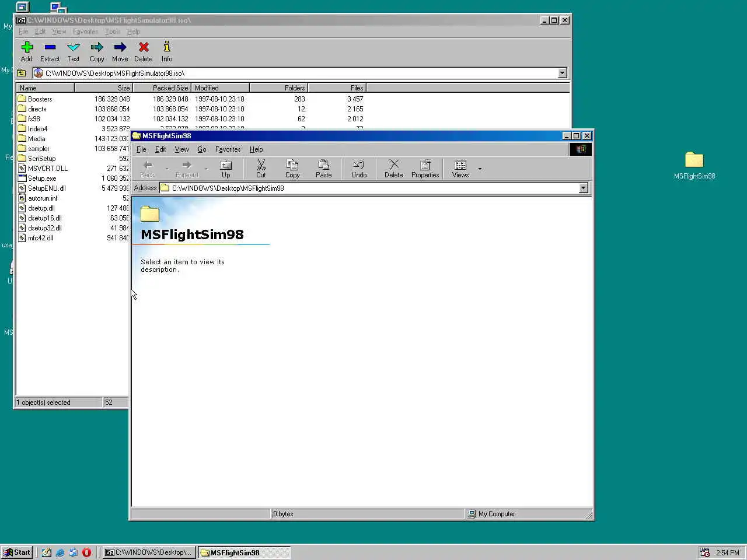Open the Tools menu in 7-Zip
This screenshot has height=560, width=747.
(x=113, y=32)
